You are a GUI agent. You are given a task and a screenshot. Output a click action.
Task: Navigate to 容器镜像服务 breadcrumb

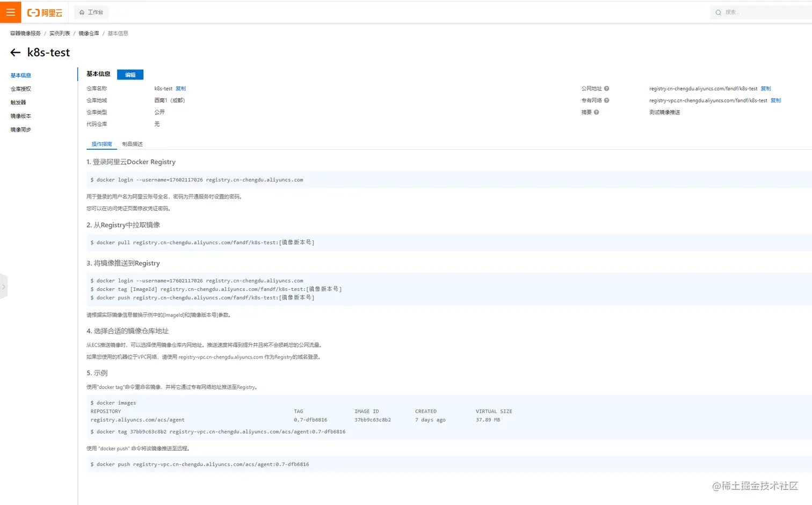tap(25, 33)
